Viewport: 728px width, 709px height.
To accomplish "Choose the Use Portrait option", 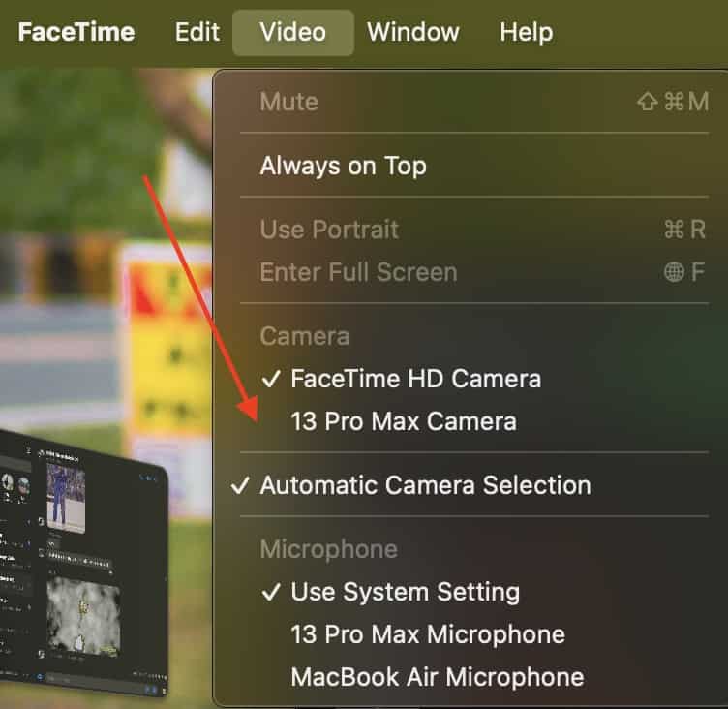I will tap(329, 230).
